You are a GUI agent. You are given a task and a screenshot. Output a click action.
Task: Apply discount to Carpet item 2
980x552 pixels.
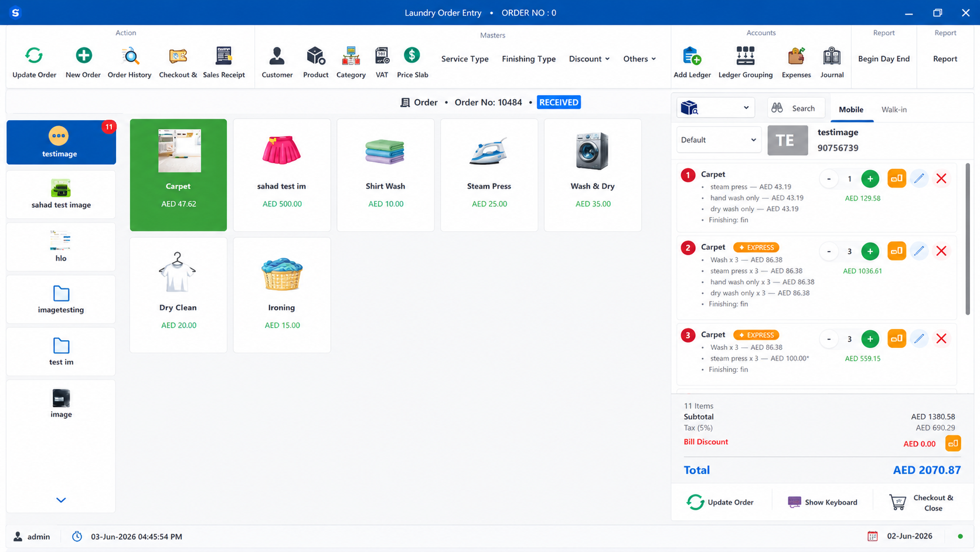[896, 251]
